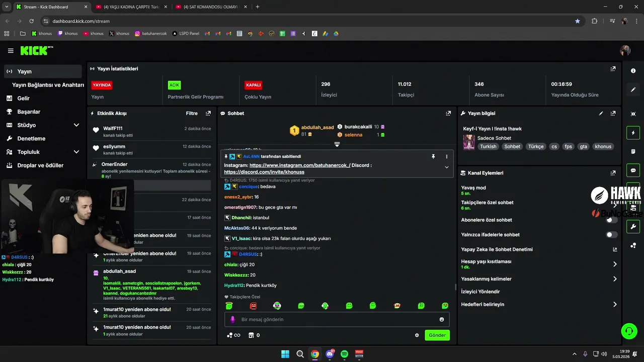
Task: Click the Sadece Sohbet category thumbnail
Action: 469,142
